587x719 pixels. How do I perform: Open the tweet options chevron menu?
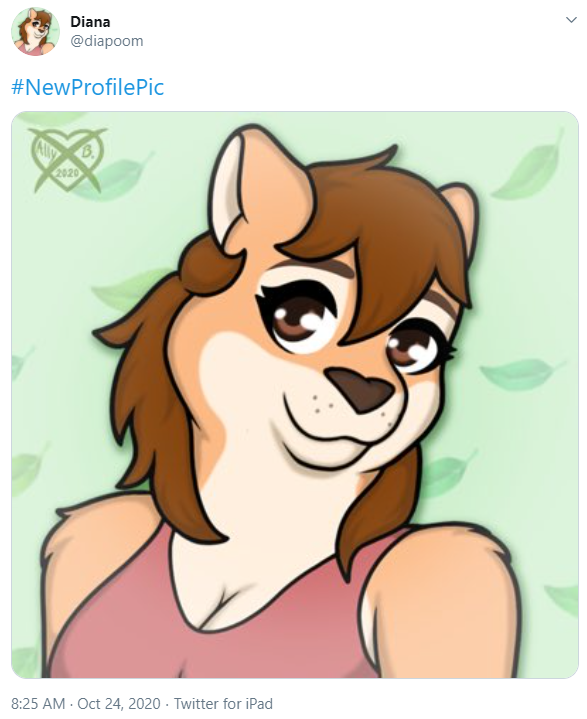pos(571,20)
